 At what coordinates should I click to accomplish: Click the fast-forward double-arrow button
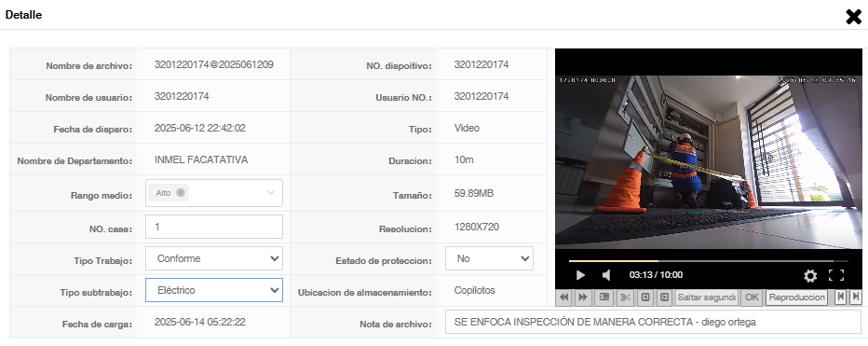[583, 298]
